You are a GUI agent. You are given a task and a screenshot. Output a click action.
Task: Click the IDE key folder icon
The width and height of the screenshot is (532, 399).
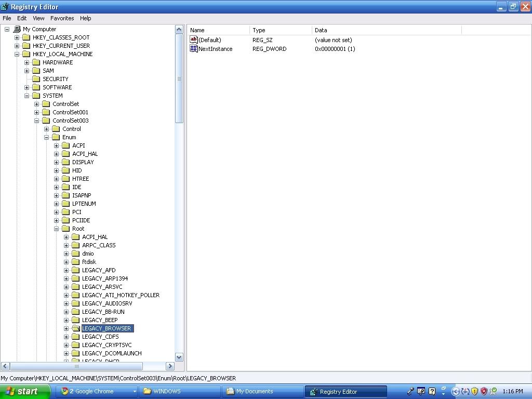coord(66,187)
